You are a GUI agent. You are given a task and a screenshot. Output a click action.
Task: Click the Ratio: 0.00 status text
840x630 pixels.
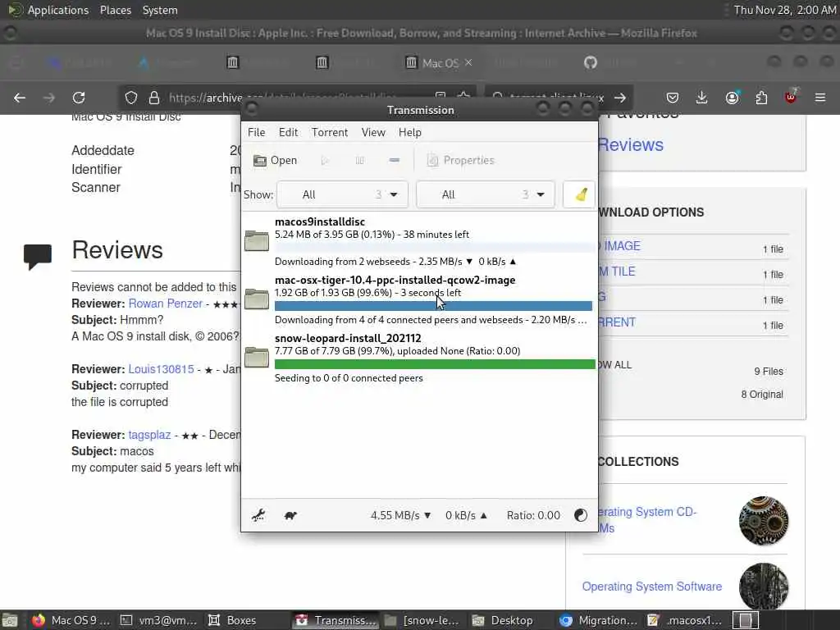pos(533,515)
